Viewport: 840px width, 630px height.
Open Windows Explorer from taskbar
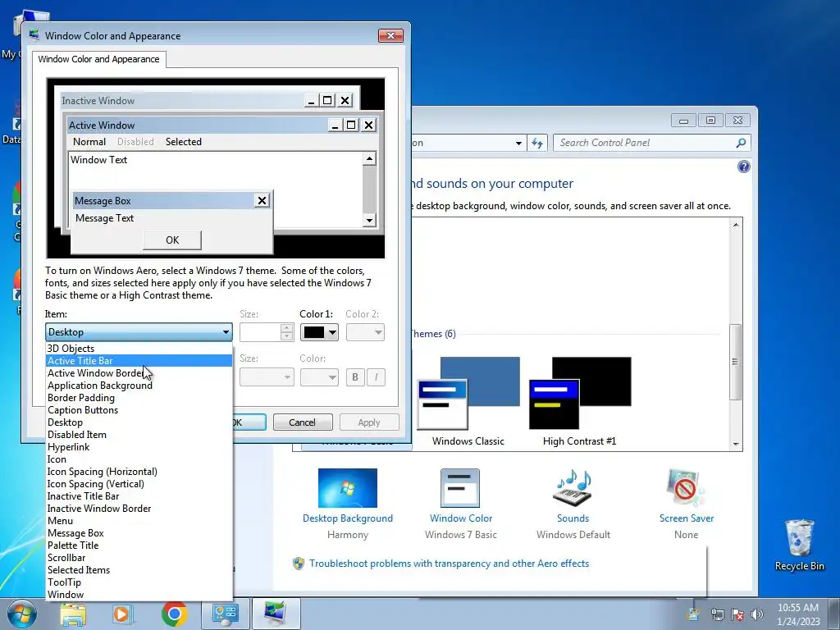(x=72, y=614)
